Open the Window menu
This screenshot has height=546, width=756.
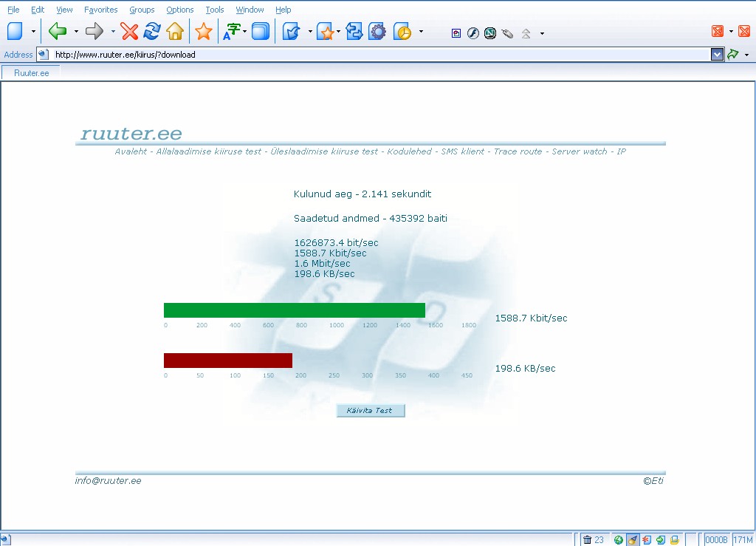coord(250,10)
